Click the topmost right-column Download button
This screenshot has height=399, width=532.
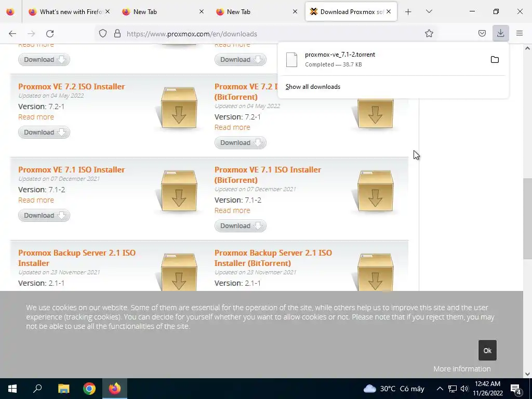click(x=240, y=59)
